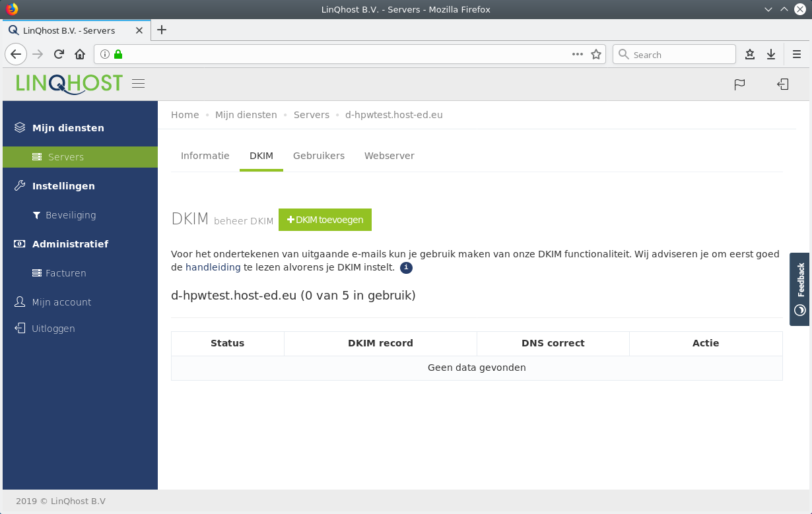
Task: Switch to the Webserver tab
Action: 389,156
